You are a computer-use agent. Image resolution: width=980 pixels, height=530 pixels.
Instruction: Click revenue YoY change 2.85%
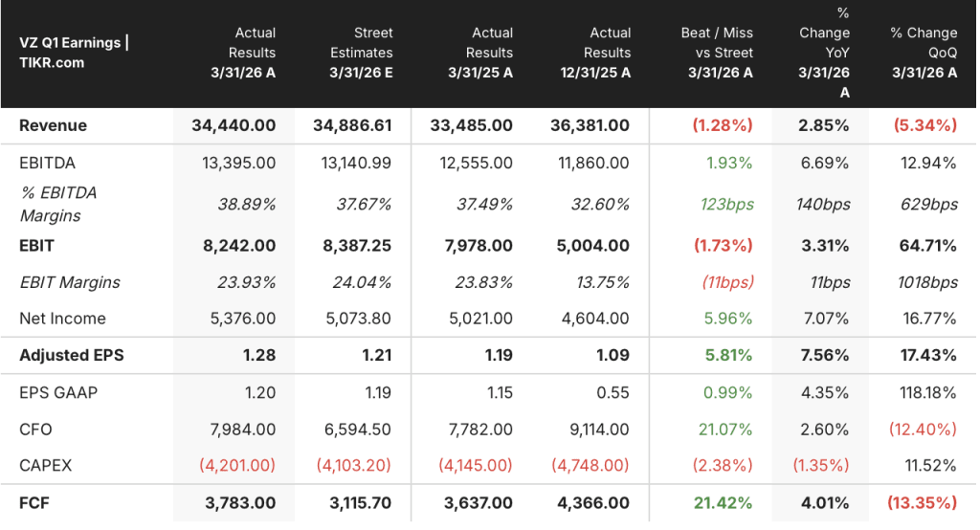824,125
